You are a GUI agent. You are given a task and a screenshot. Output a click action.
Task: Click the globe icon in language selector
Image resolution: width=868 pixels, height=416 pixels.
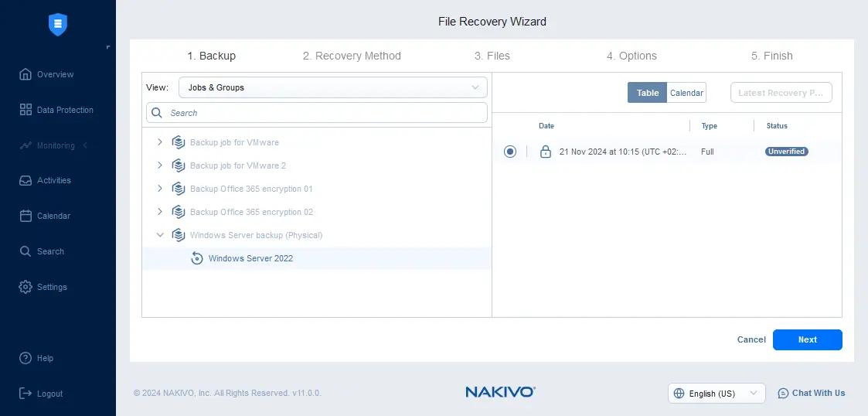pyautogui.click(x=679, y=394)
